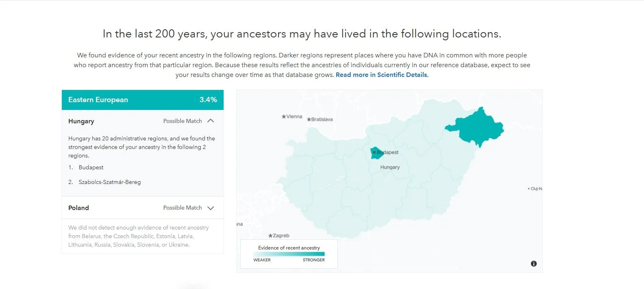Collapse the Hungary section chevron

click(x=211, y=121)
